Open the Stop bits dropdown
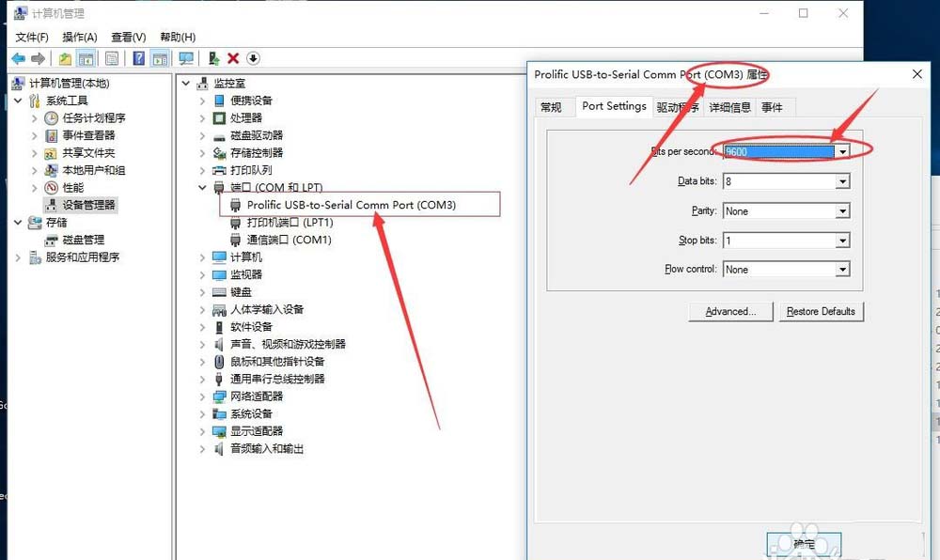The image size is (940, 560). coord(842,241)
